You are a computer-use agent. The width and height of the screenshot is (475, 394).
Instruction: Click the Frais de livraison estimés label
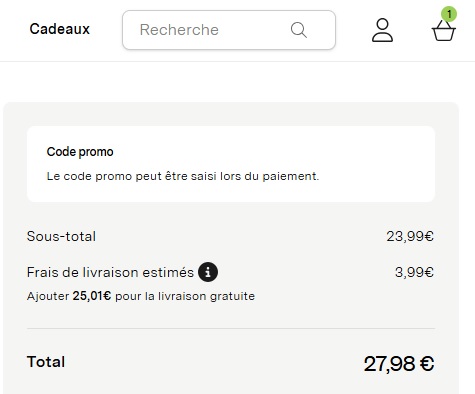point(110,272)
